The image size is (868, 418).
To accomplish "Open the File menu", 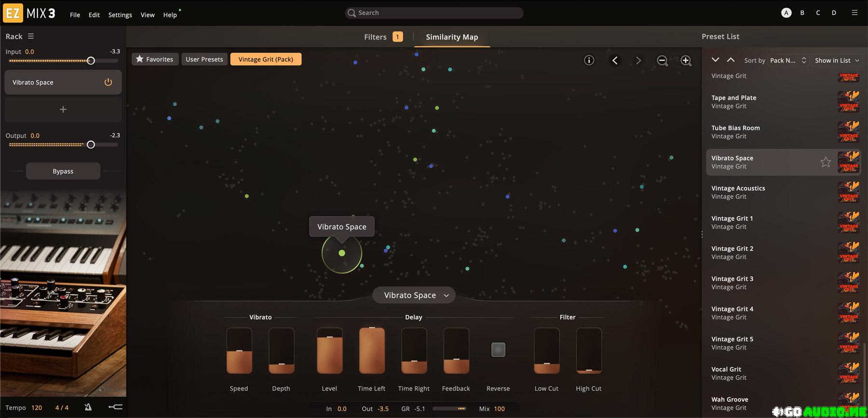I will pyautogui.click(x=75, y=15).
